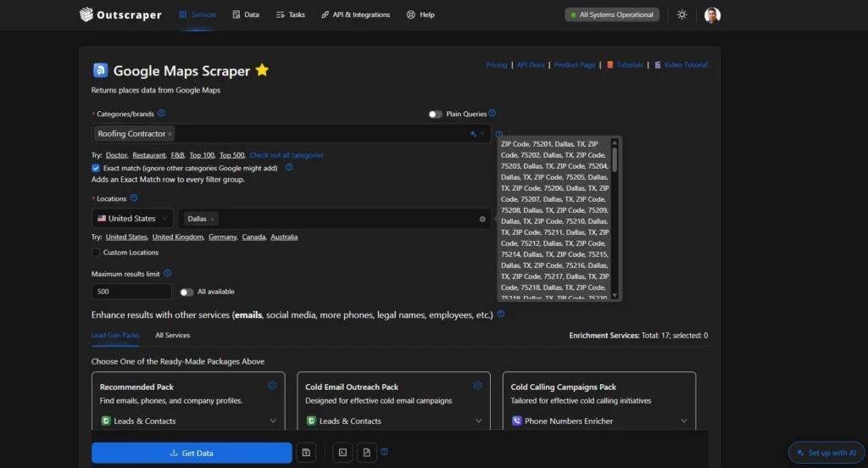Click the ZIP code list scrollbar thumb

[615, 159]
